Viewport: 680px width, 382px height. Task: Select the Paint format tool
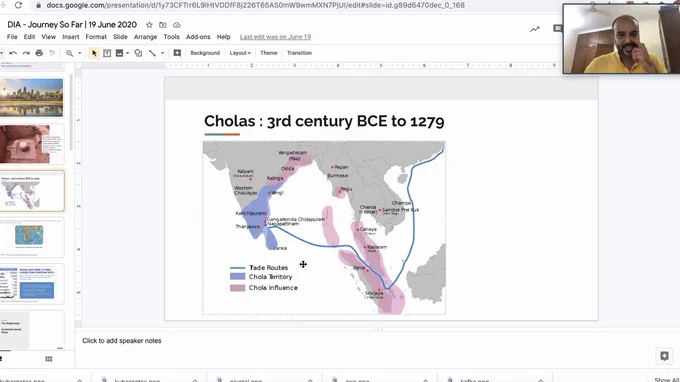point(52,53)
